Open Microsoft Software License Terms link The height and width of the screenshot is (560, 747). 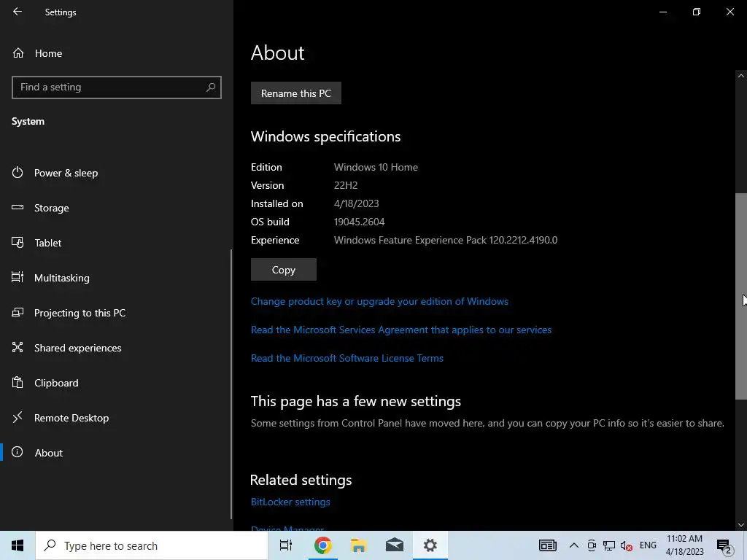coord(347,358)
